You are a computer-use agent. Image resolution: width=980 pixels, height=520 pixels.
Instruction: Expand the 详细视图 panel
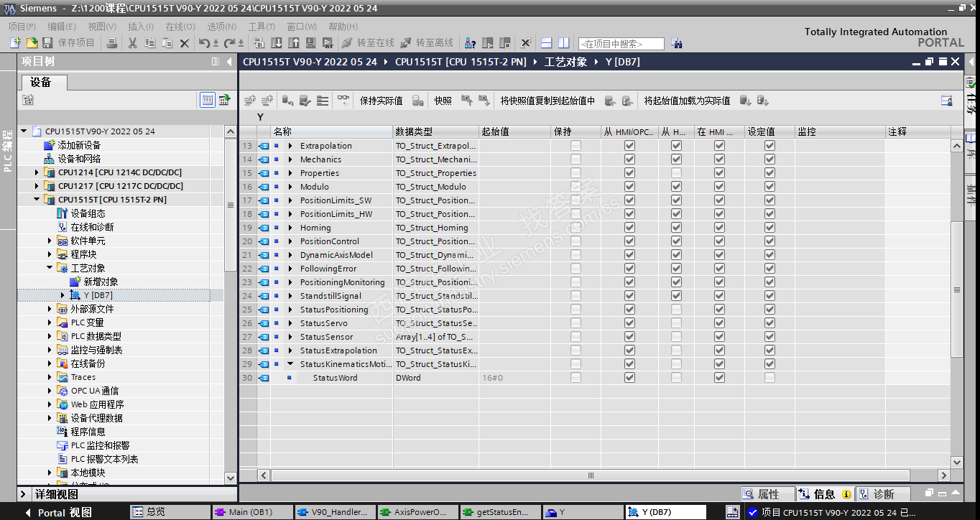pyautogui.click(x=24, y=494)
